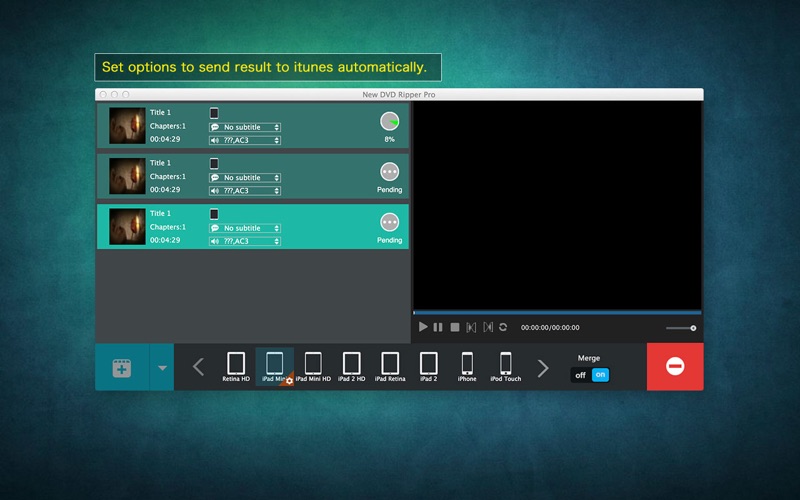Select the iPhone device profile
Viewport: 800px width, 500px height.
(x=467, y=367)
